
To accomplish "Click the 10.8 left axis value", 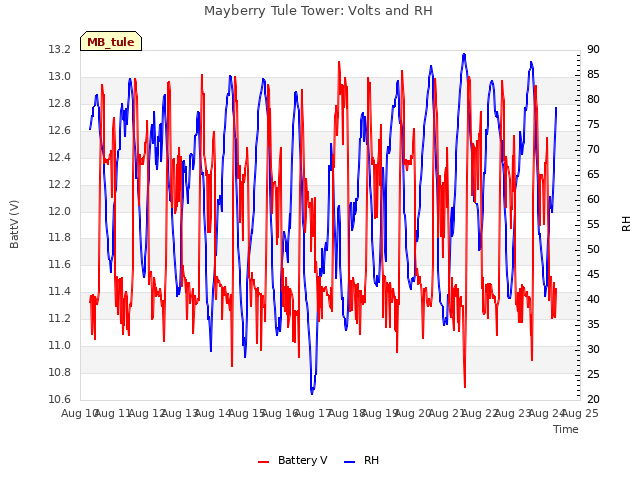I will pos(59,372).
